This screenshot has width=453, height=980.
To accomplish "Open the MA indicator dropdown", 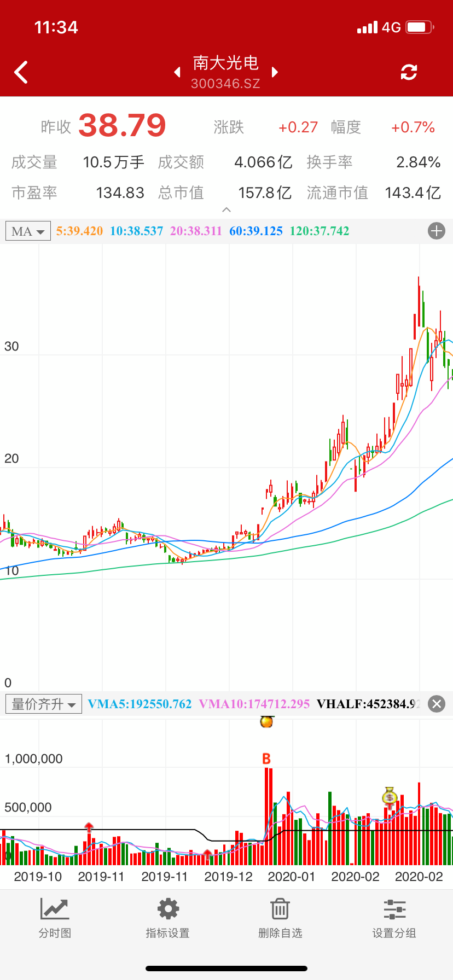I will point(28,231).
